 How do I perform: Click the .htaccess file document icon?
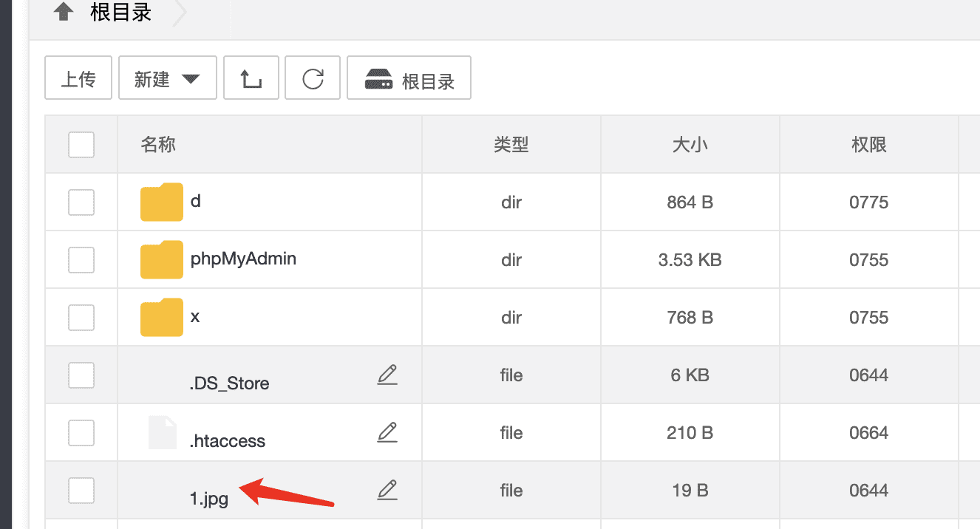tap(163, 433)
